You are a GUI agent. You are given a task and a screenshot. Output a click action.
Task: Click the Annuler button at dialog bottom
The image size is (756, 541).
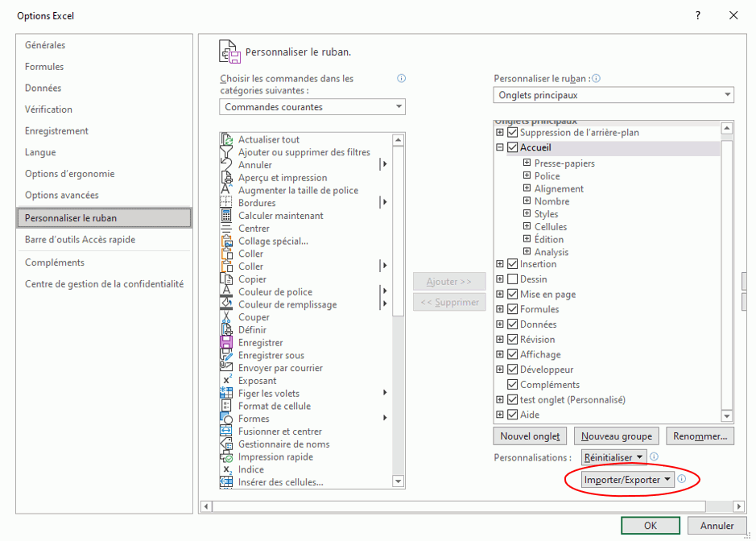point(717,526)
